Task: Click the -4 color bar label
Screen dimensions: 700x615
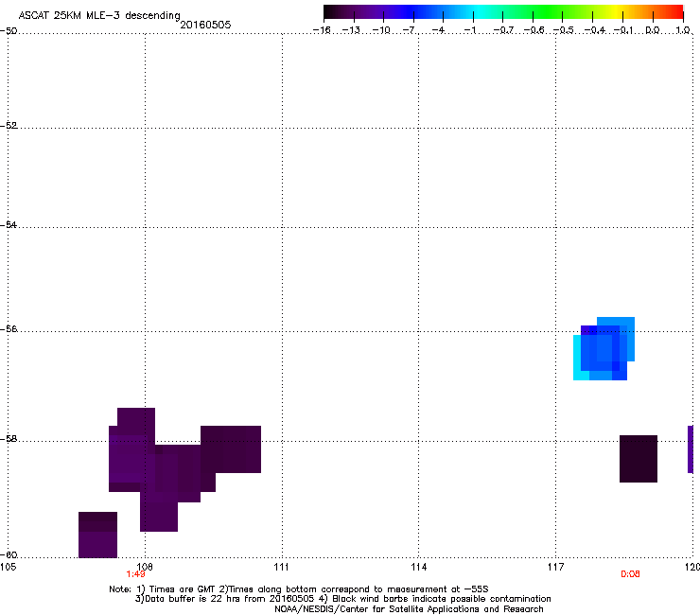Action: pos(439,30)
